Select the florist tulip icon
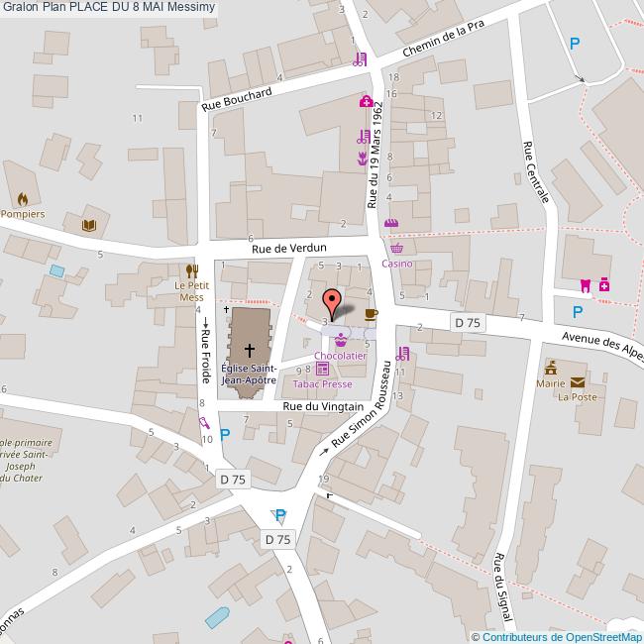 363,158
